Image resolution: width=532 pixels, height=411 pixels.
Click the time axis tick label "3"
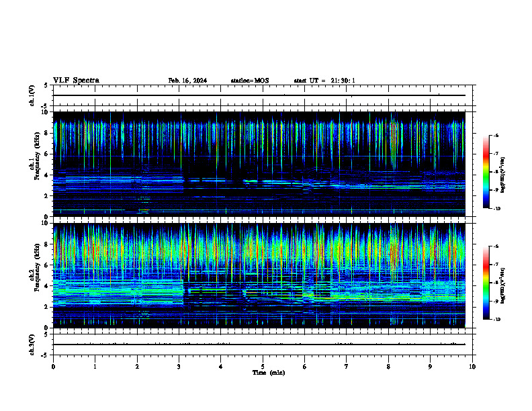[179, 367]
